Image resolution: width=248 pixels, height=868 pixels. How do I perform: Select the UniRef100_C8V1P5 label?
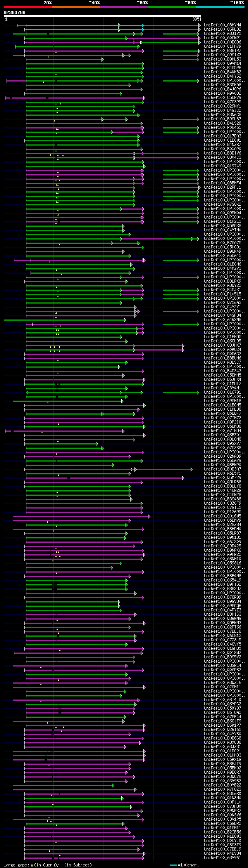pos(222,819)
